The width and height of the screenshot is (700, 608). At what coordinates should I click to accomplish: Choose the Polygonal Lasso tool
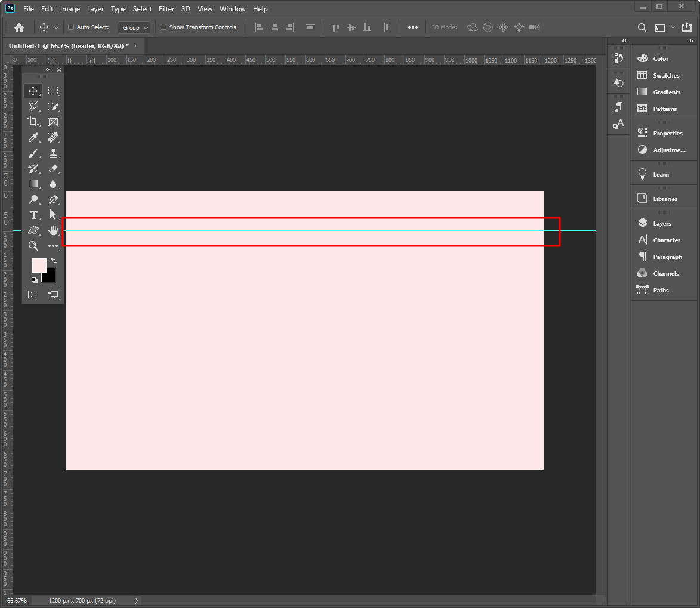point(33,106)
